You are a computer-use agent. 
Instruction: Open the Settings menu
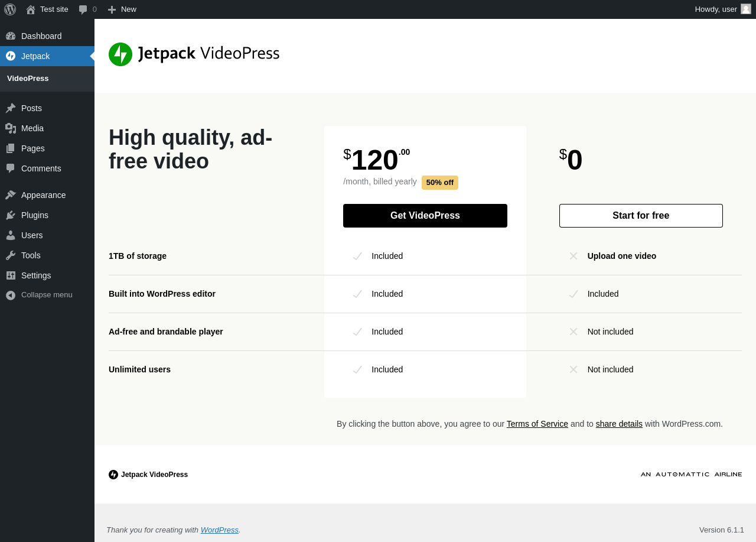click(47, 275)
